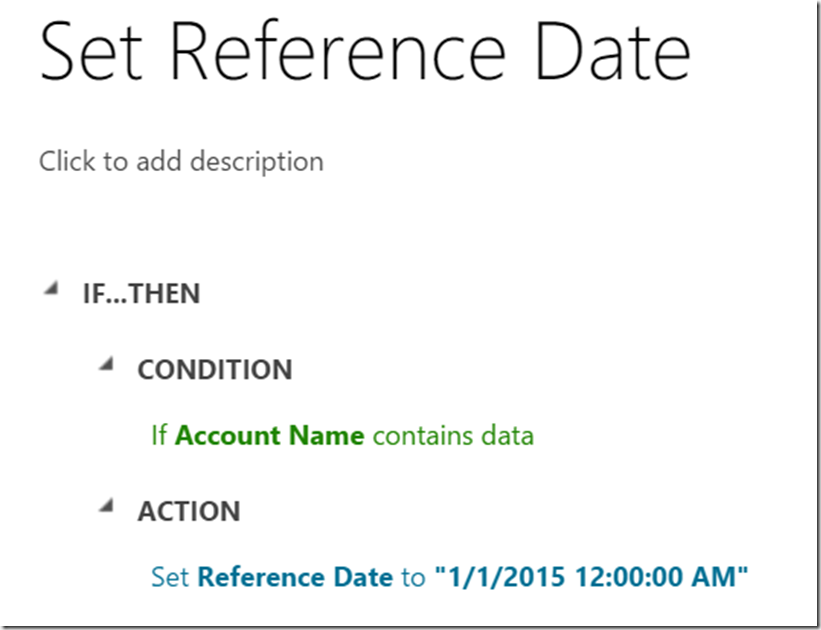The image size is (821, 630).
Task: Click the bold "Account Name" field in the condition
Action: (269, 436)
